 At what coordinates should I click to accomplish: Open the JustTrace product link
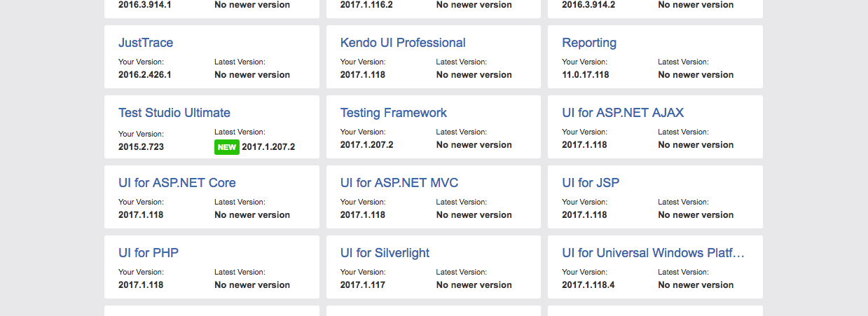tap(146, 43)
